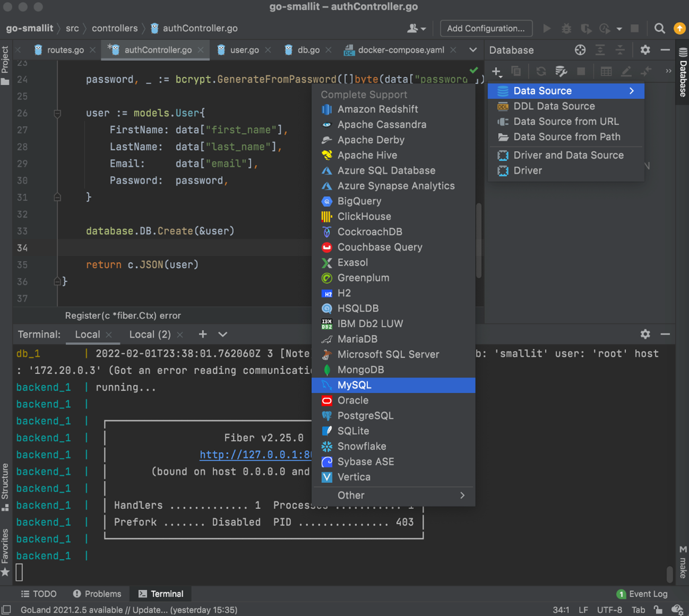Viewport: 689px width, 616px height.
Task: Select PostgreSQL from the data source list
Action: click(x=365, y=415)
